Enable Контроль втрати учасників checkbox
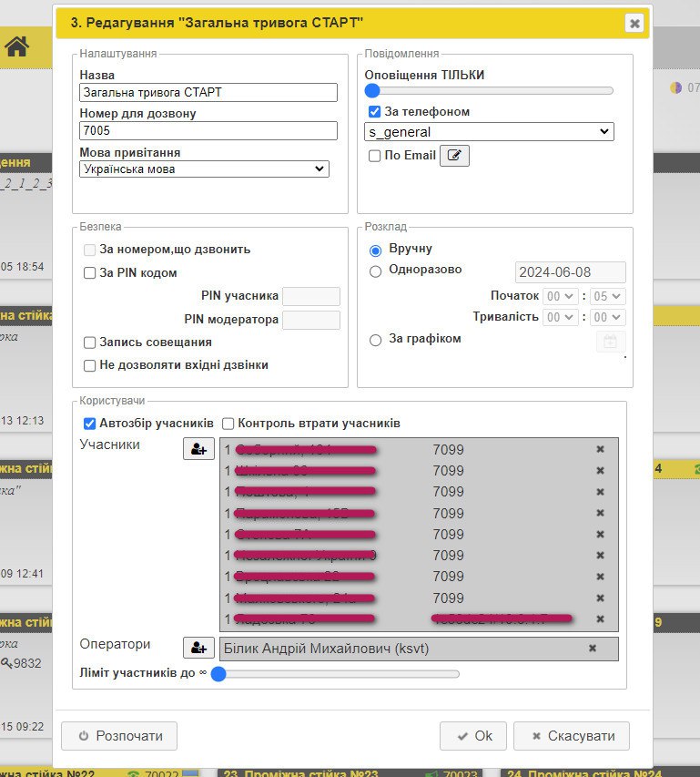The width and height of the screenshot is (700, 777). click(x=228, y=424)
